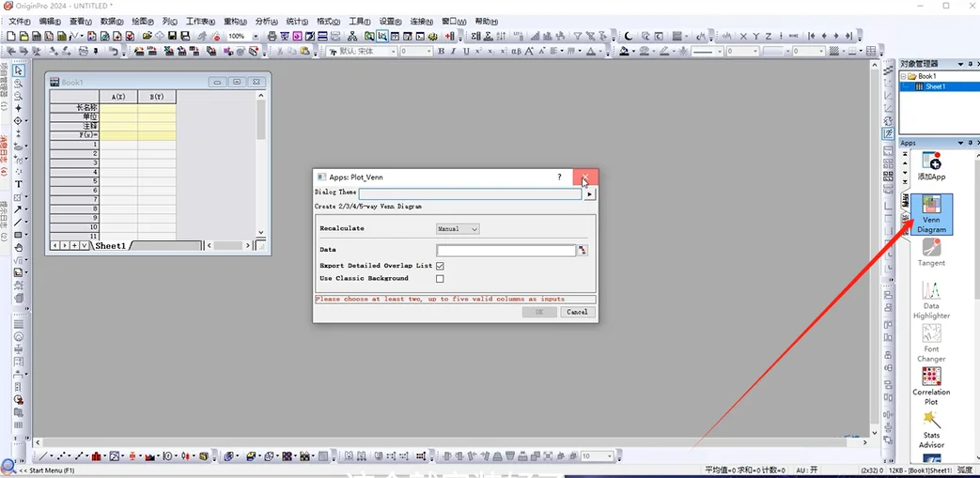Click the Cancel button

pos(578,312)
